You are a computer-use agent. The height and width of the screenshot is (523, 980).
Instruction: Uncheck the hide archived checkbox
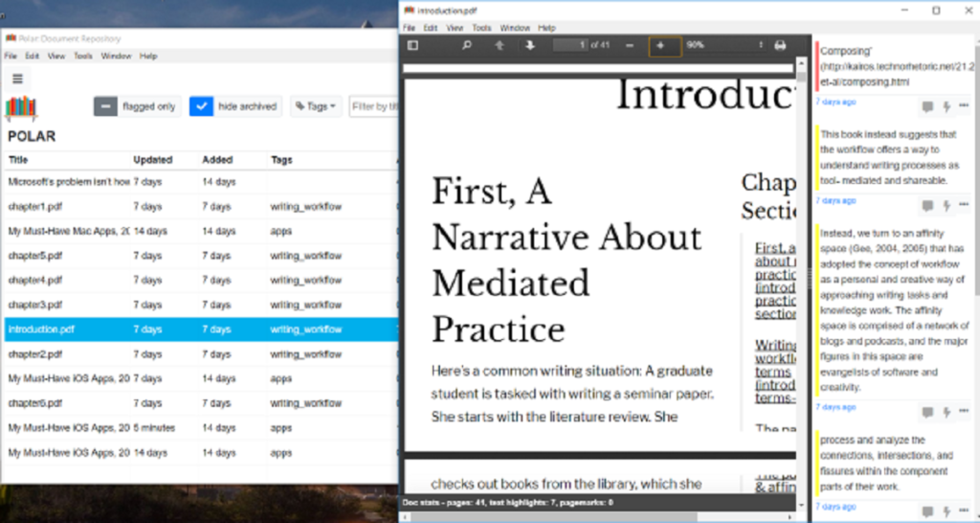tap(201, 106)
